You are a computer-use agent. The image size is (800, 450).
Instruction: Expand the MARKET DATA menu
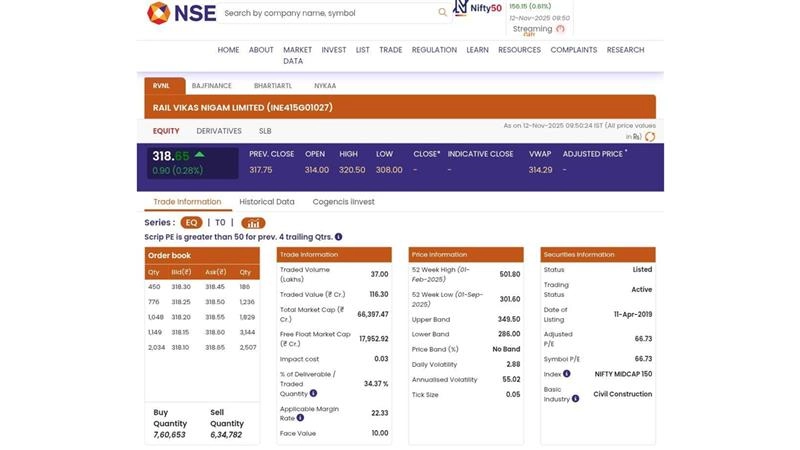[x=297, y=55]
